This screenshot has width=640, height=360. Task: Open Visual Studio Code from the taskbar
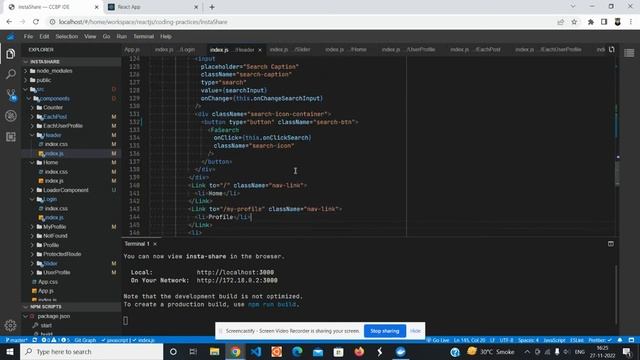(256, 351)
